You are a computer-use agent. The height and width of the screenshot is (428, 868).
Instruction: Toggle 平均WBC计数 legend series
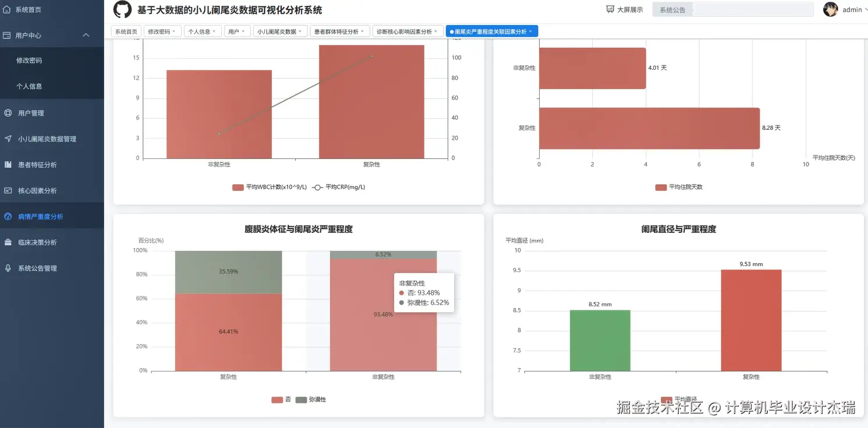tap(269, 188)
